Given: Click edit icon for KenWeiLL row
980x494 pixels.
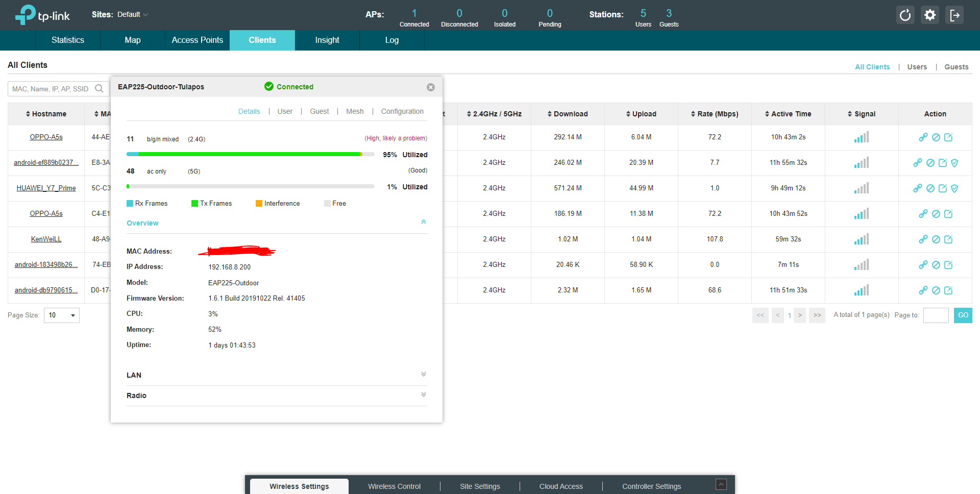Looking at the screenshot, I should pyautogui.click(x=948, y=239).
